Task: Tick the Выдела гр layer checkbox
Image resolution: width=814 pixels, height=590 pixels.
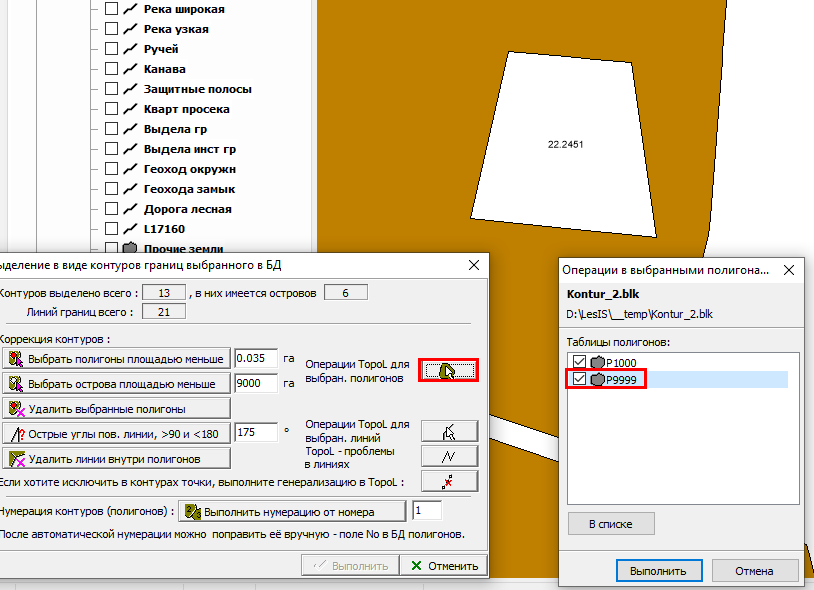Action: click(111, 129)
